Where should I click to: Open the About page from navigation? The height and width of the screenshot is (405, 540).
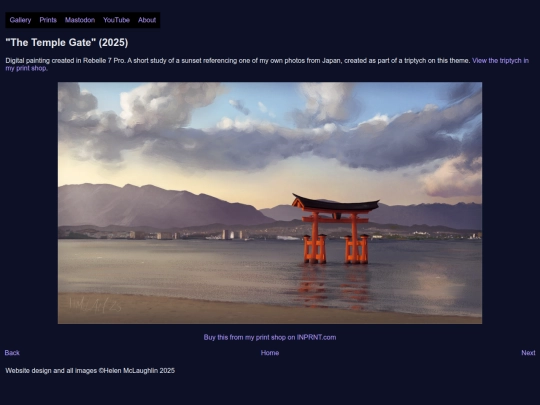point(147,20)
